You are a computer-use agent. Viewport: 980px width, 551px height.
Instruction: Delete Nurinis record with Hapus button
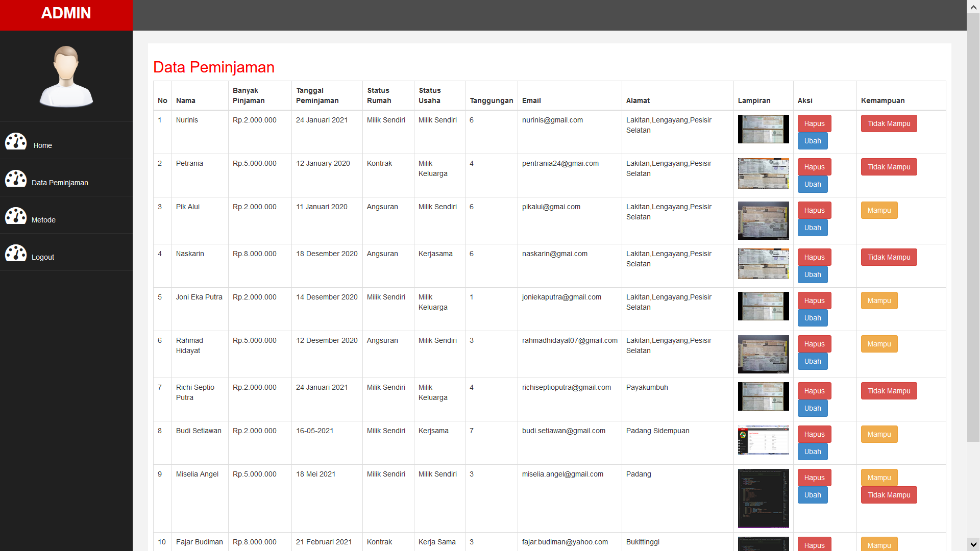point(814,123)
